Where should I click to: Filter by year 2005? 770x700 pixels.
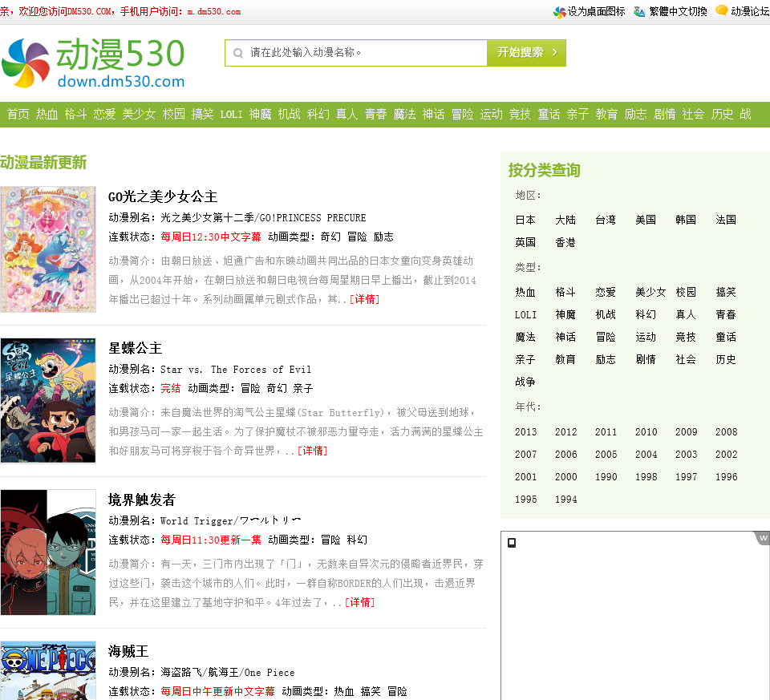[x=606, y=455]
